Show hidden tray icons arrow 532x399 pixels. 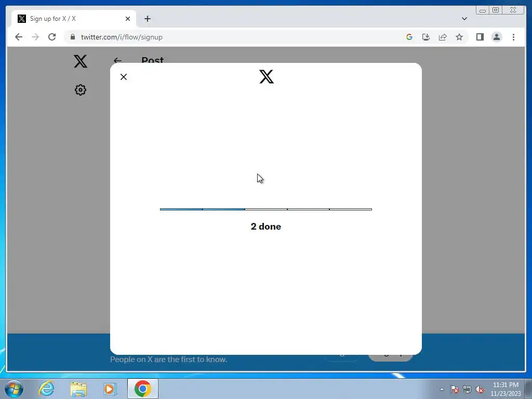[442, 389]
